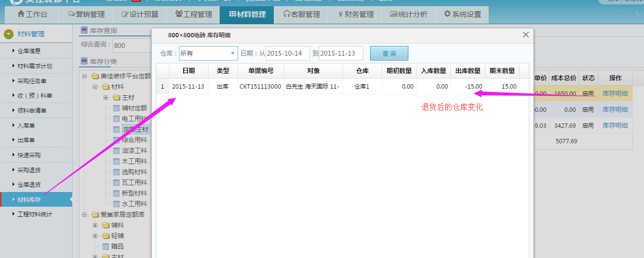Click the 营销管理 chat bubble icon
The width and height of the screenshot is (644, 258).
tap(72, 15)
